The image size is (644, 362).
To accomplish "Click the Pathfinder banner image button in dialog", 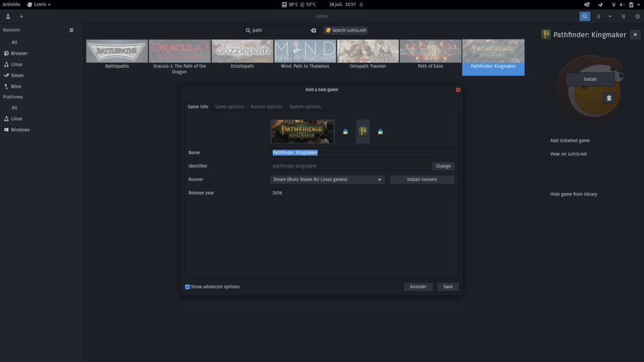I will click(302, 131).
